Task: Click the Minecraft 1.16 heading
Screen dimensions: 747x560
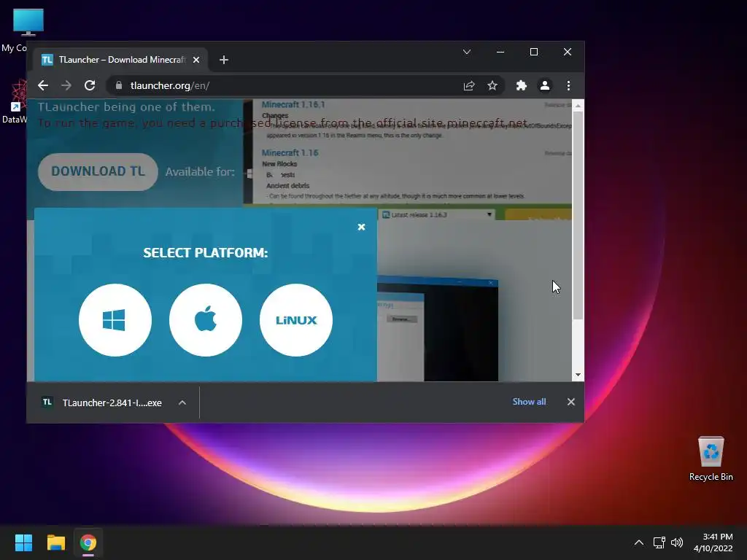Action: coord(290,153)
